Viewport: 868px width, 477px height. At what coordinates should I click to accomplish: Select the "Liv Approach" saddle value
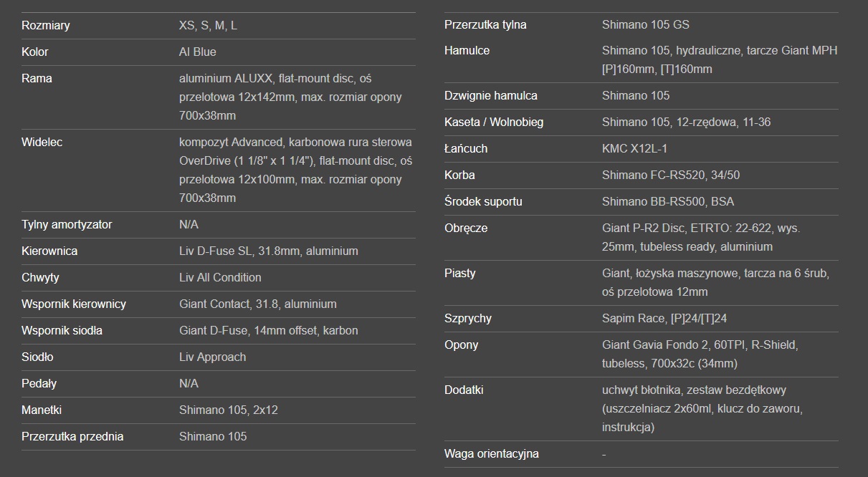[212, 357]
